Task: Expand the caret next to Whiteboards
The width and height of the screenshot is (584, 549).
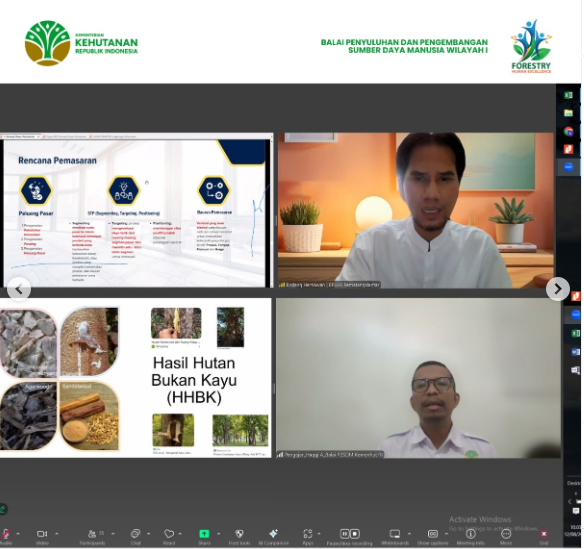Action: click(x=409, y=534)
